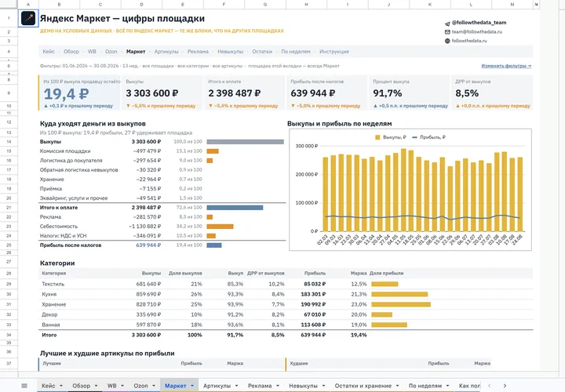Click the 19,4 ₽ KPI value
Screen dimensions: 565x392
[66, 94]
